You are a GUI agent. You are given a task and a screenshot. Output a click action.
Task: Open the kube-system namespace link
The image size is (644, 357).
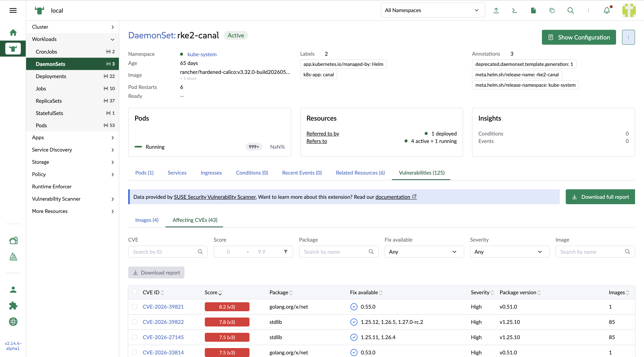coord(202,54)
